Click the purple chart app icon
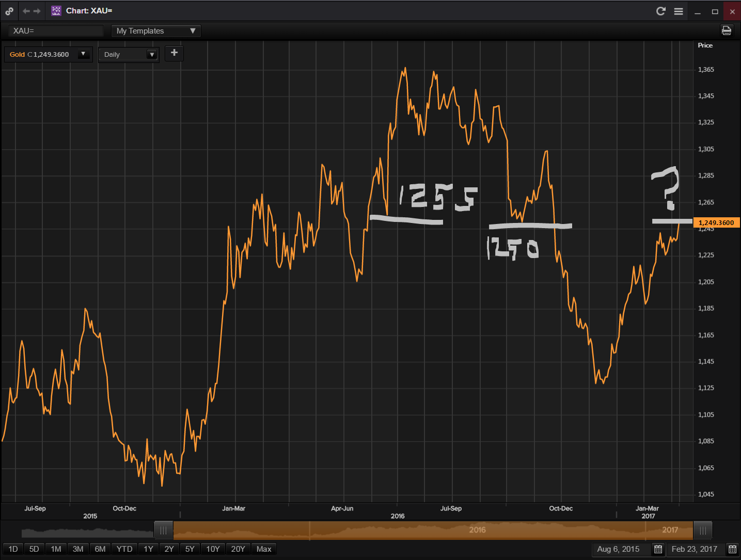 coord(56,11)
